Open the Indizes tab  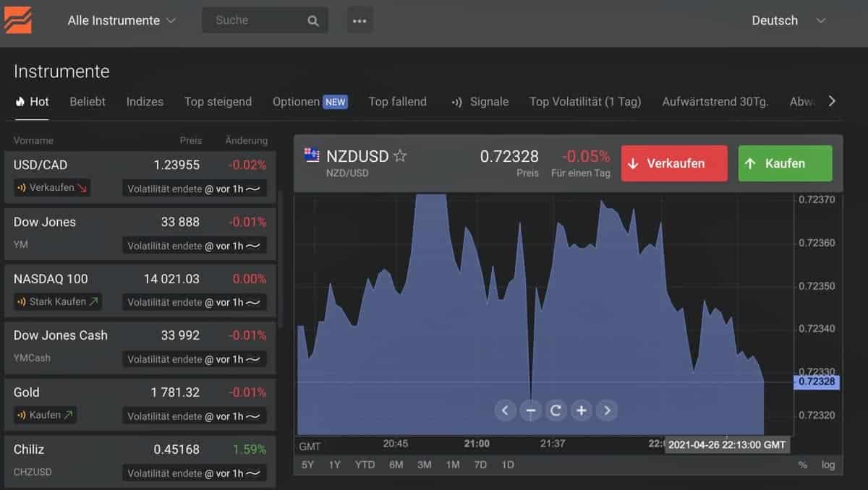145,102
